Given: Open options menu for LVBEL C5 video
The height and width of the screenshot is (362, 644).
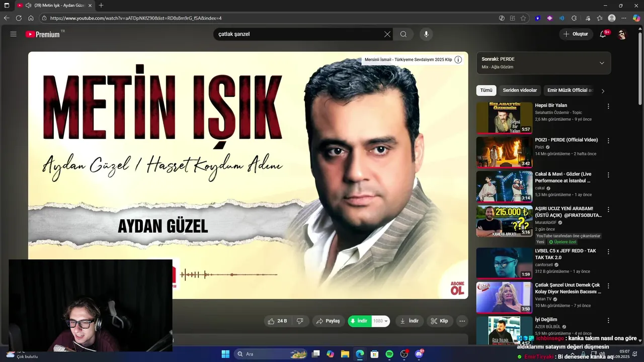Looking at the screenshot, I should click(608, 251).
